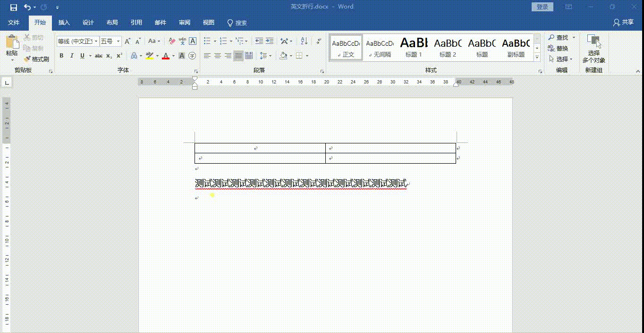Screen dimensions: 644x333
Task: Toggle Italic formatting
Action: pos(72,56)
